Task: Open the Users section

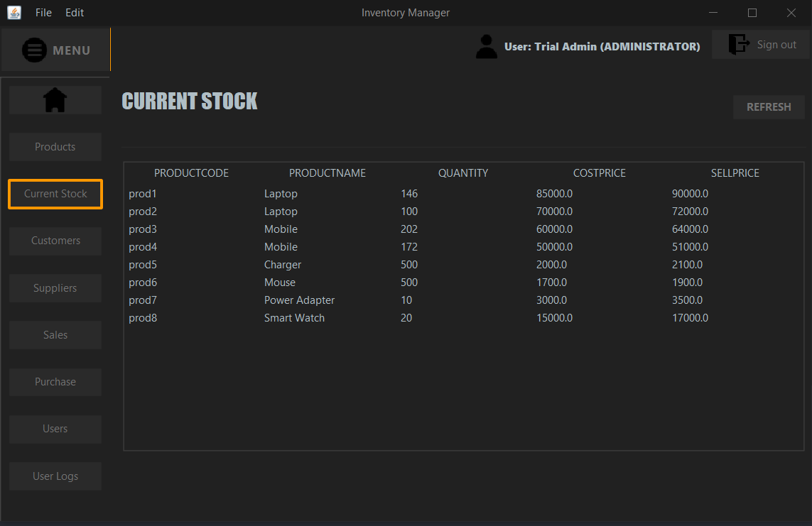Action: 55,429
